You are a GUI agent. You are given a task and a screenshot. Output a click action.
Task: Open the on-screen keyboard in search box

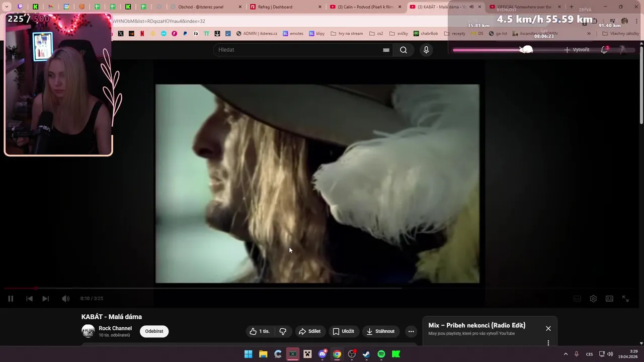click(x=386, y=50)
